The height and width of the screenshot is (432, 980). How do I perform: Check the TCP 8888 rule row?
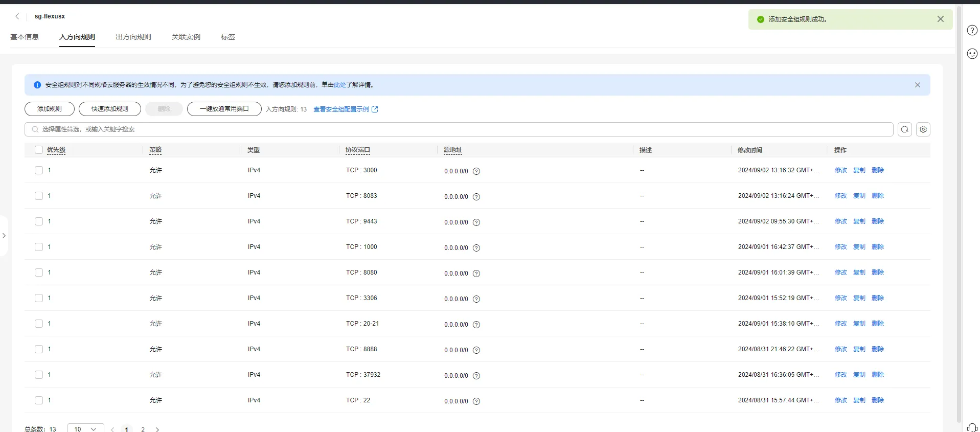click(x=39, y=349)
